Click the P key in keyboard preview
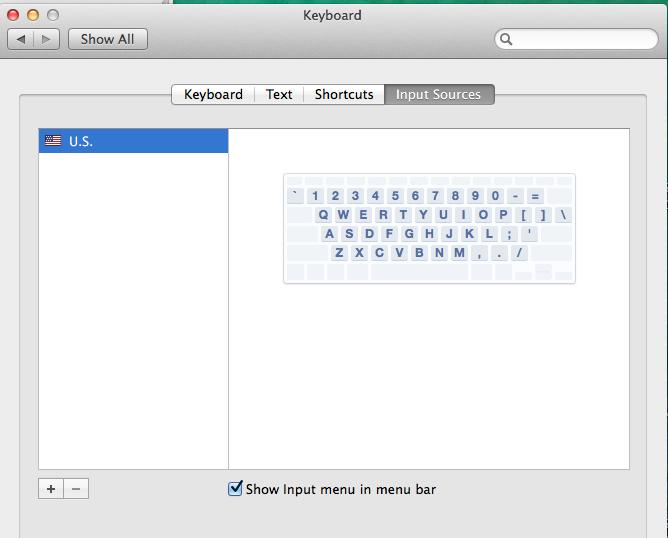 pyautogui.click(x=503, y=215)
